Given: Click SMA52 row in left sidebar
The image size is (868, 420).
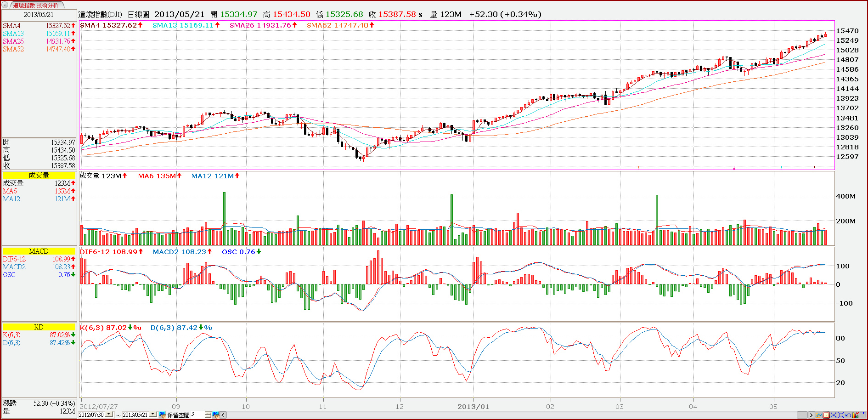Looking at the screenshot, I should click(x=39, y=49).
